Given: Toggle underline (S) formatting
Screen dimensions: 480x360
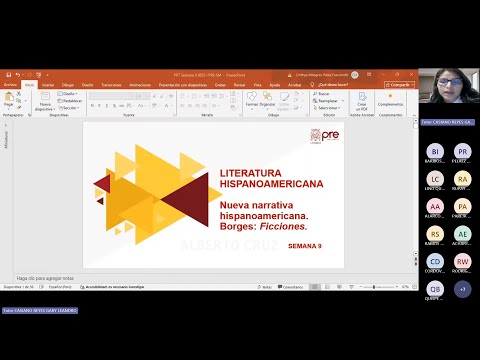Looking at the screenshot, I should pos(107,106).
